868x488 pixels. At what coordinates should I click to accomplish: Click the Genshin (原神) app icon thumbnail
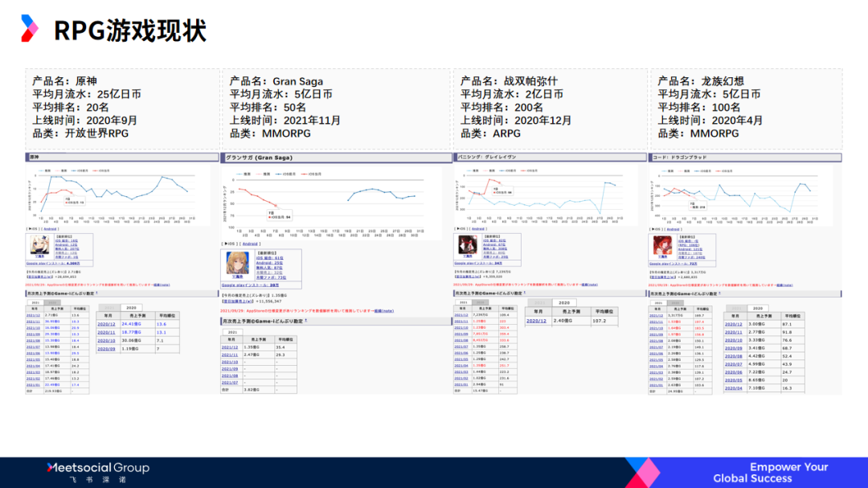point(40,245)
